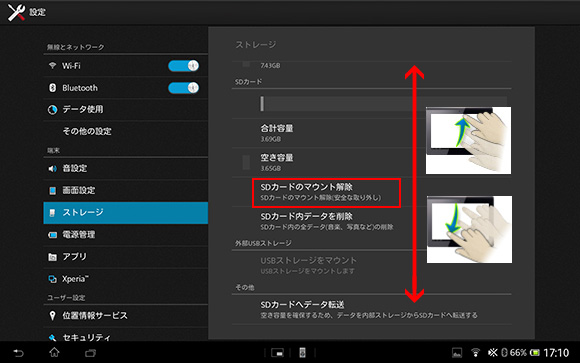Tap the セキュリティ icon
Viewport: 580px width, 363px height.
pos(52,337)
